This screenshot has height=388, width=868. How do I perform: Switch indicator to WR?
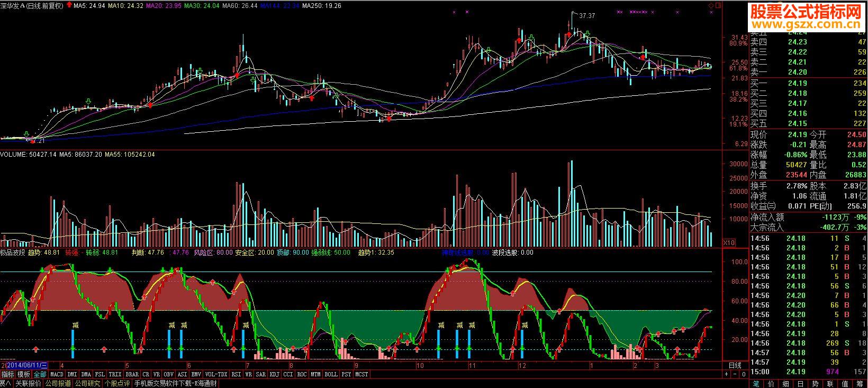pos(248,374)
